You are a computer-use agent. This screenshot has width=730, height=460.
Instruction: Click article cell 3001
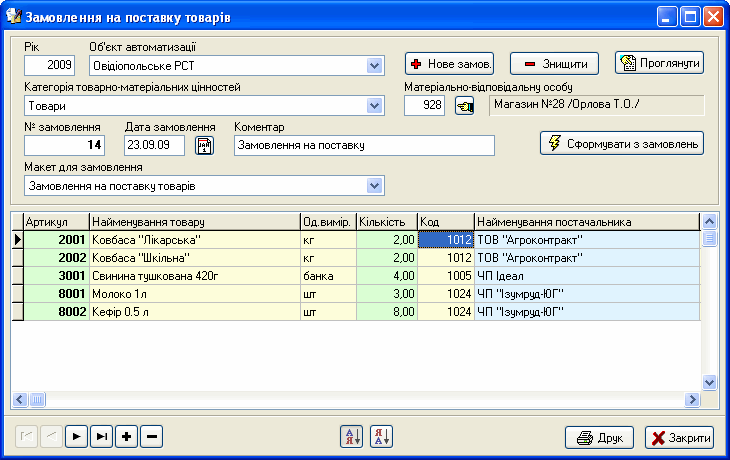click(x=56, y=276)
